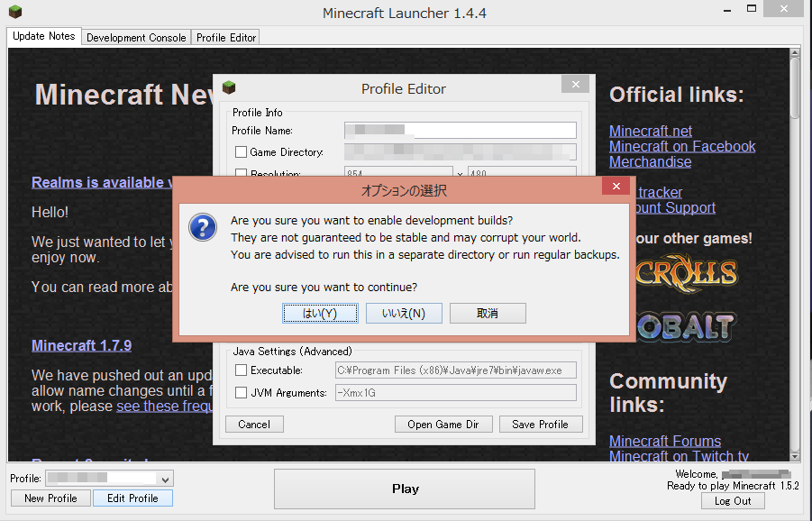Open the Merchandise link
The height and width of the screenshot is (521, 812).
650,162
